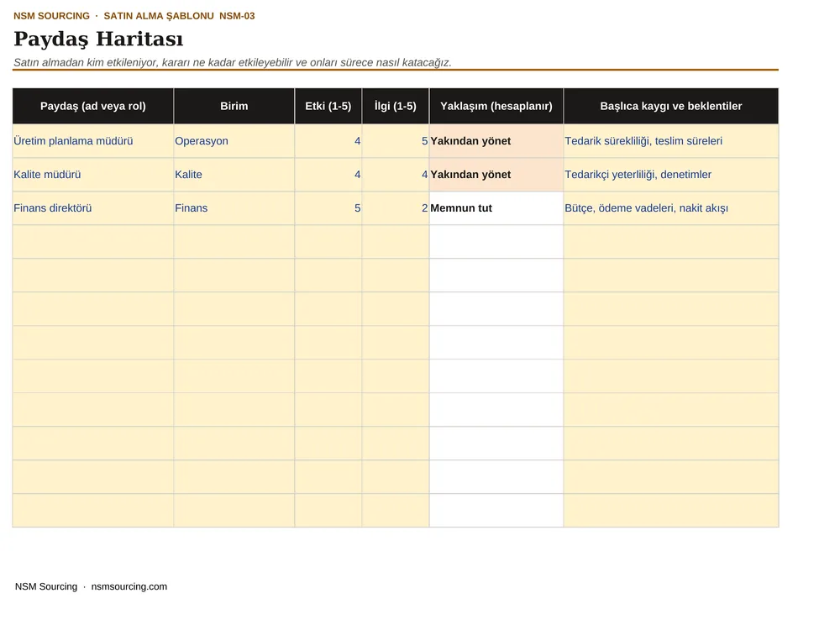840x630 pixels.
Task: Select the Etki value for Üretim planlama müdürü
Action: coord(328,141)
